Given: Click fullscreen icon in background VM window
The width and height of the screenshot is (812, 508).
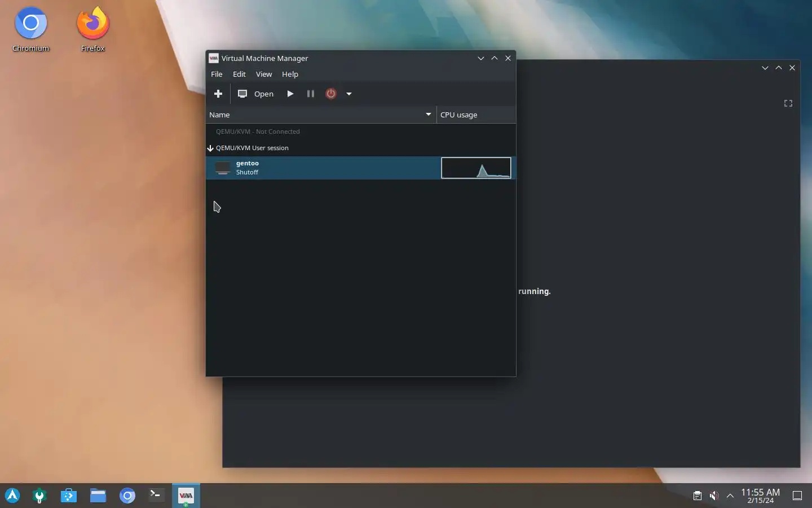Looking at the screenshot, I should (x=788, y=103).
